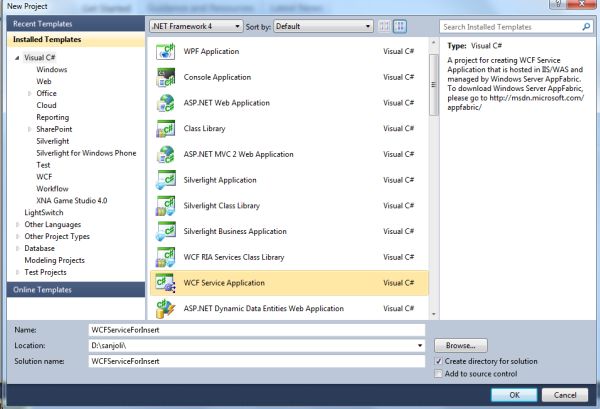Choose the ASP.NET Web Application icon
The image size is (600, 409).
(165, 103)
